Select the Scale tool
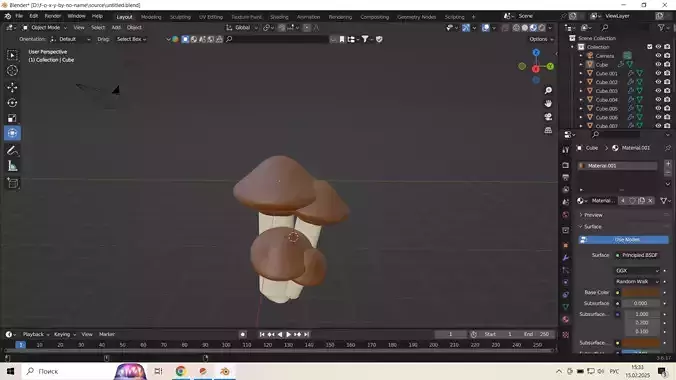 click(x=12, y=118)
